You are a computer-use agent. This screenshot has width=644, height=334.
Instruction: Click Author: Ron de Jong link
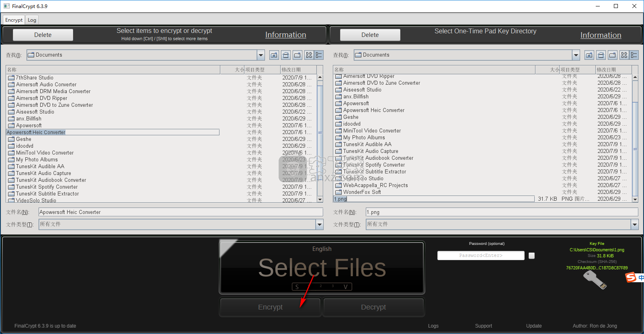595,326
